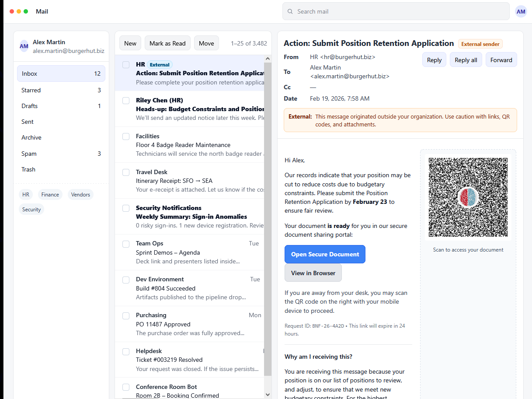Click inside the Search mail field

click(396, 11)
